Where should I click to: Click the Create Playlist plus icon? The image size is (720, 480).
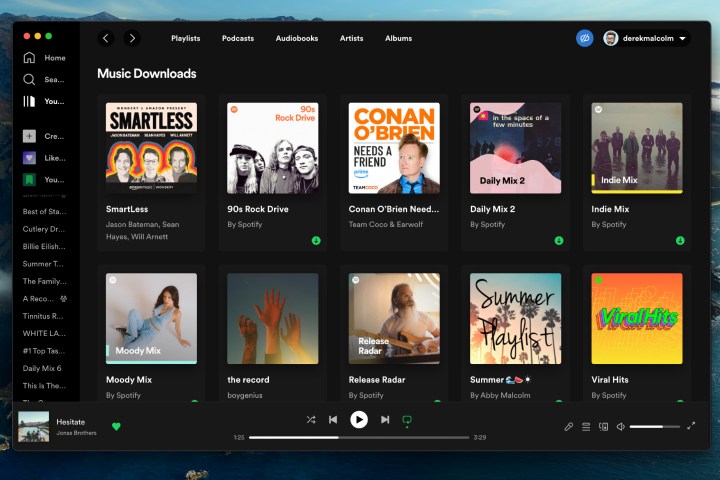[x=29, y=136]
